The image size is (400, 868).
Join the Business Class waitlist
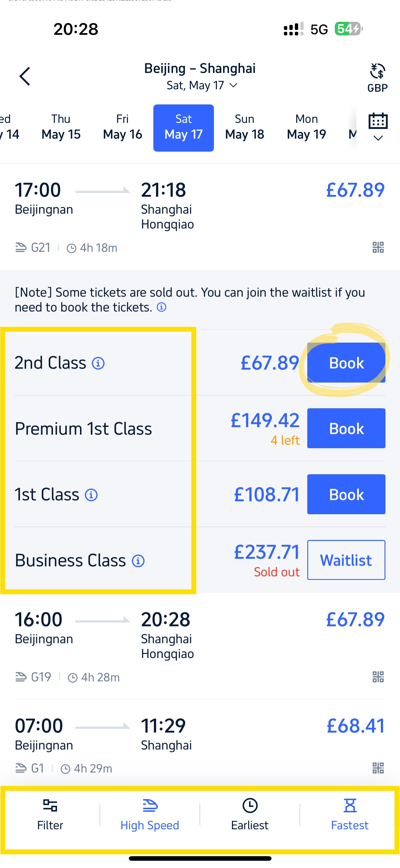346,560
